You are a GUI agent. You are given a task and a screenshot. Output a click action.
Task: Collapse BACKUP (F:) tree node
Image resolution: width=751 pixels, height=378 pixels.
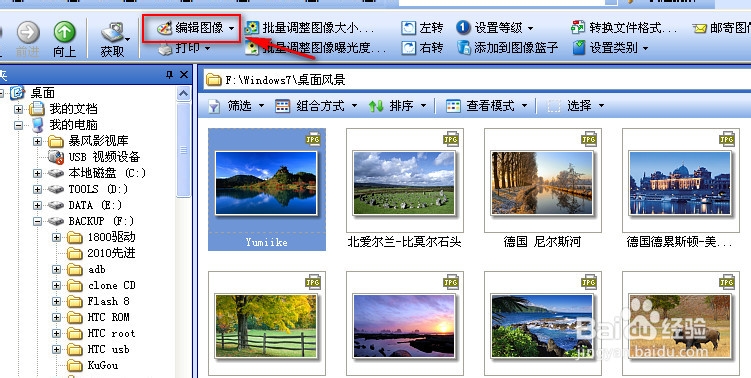37,221
